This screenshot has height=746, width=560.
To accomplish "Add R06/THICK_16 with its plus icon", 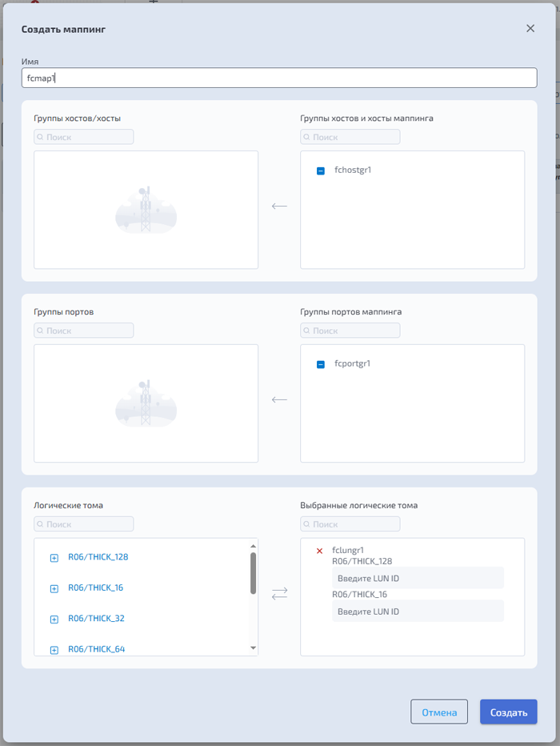I will 54,588.
